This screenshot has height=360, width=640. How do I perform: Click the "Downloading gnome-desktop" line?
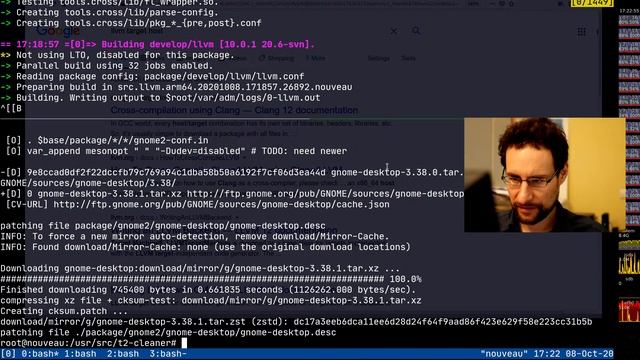200,268
